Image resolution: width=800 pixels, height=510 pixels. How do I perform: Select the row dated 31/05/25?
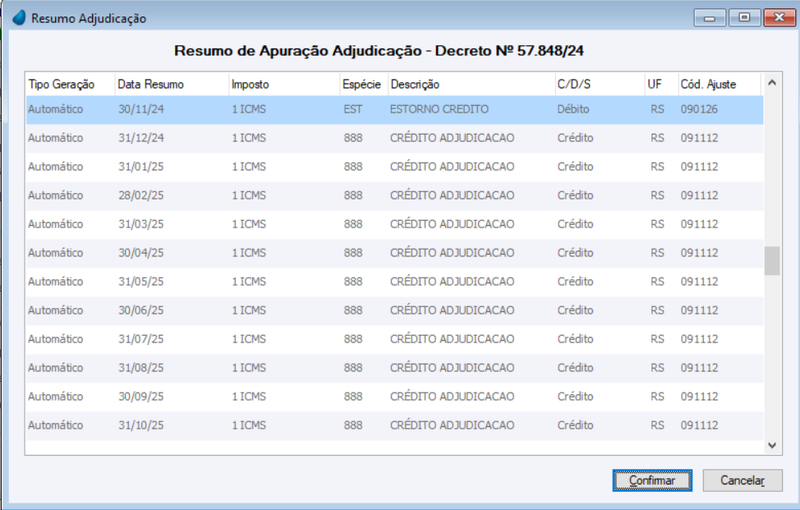394,282
